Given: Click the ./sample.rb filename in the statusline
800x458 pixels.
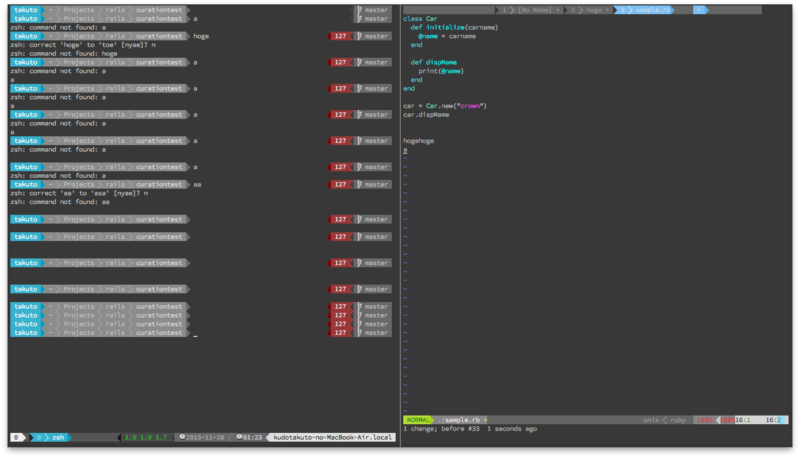Looking at the screenshot, I should (x=459, y=420).
